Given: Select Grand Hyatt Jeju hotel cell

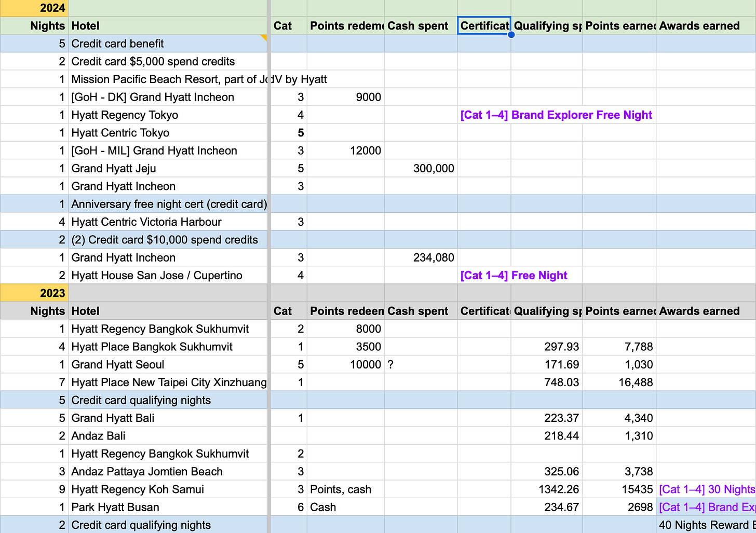Looking at the screenshot, I should click(x=168, y=168).
